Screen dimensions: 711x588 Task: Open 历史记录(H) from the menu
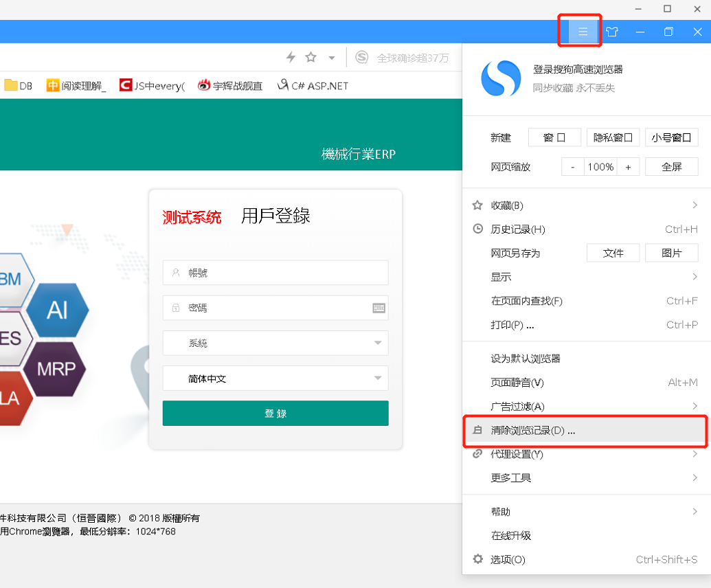[x=518, y=229]
